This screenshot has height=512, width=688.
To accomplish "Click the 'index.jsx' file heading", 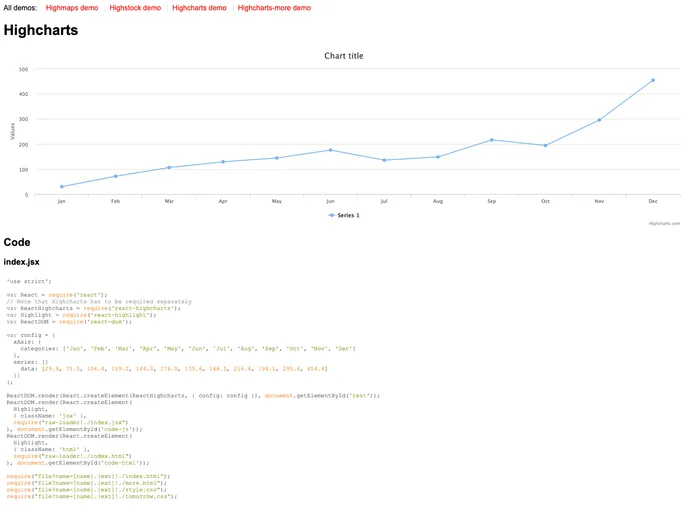I will point(22,262).
